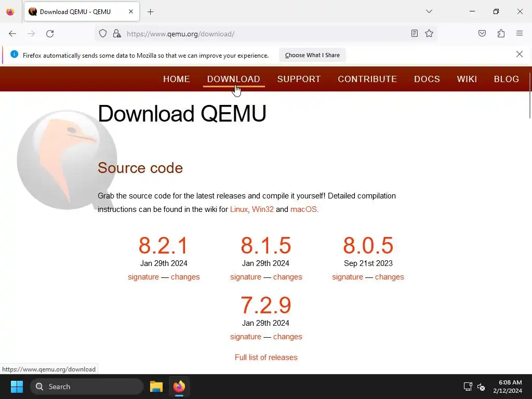Image resolution: width=532 pixels, height=399 pixels.
Task: Open the Firefox application menu
Action: (520, 33)
